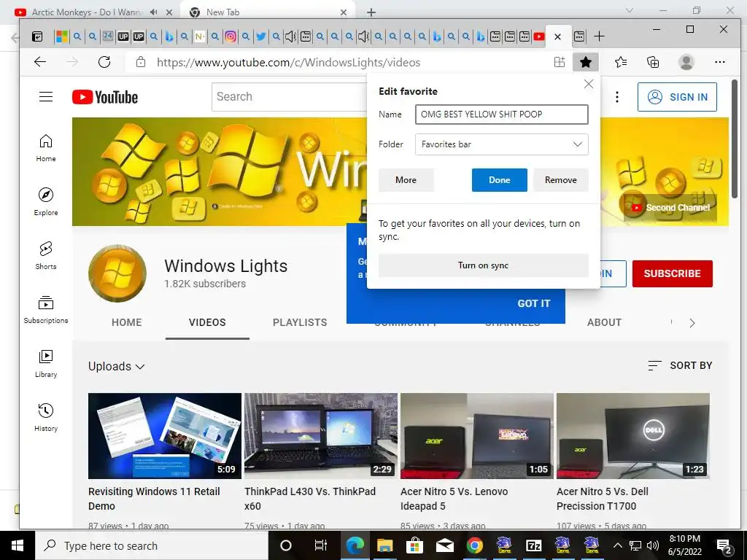This screenshot has height=560, width=747.
Task: Open Task View on the taskbar
Action: click(x=321, y=545)
